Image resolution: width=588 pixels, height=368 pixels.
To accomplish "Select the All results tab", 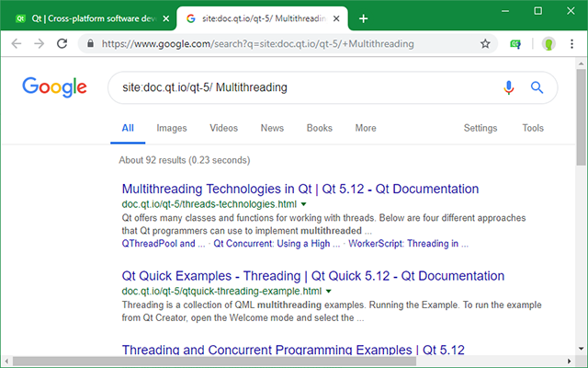I will click(x=128, y=128).
